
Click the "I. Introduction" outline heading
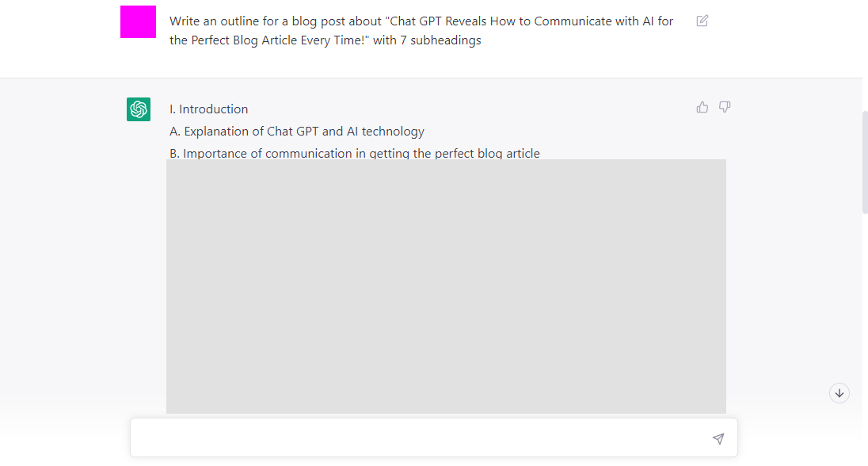209,109
